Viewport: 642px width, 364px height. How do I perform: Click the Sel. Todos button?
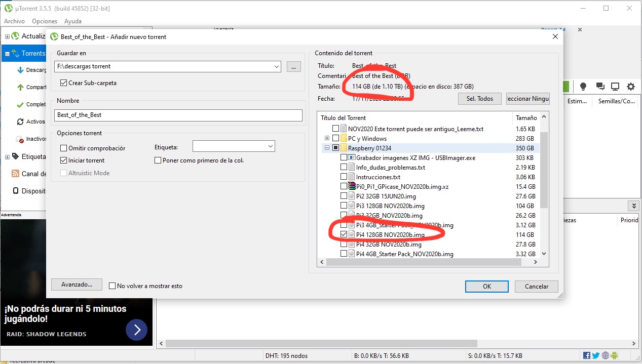(479, 99)
